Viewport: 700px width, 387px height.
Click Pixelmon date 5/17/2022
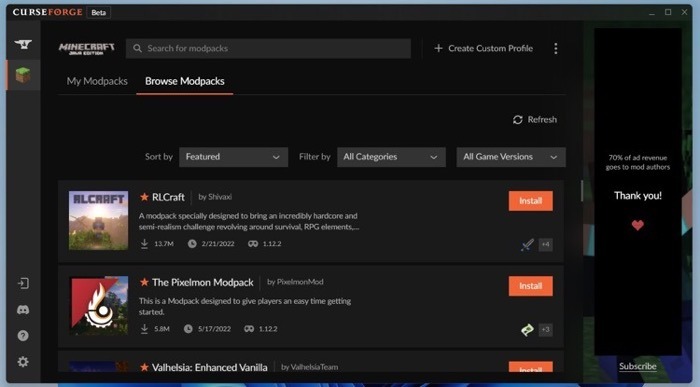point(214,329)
